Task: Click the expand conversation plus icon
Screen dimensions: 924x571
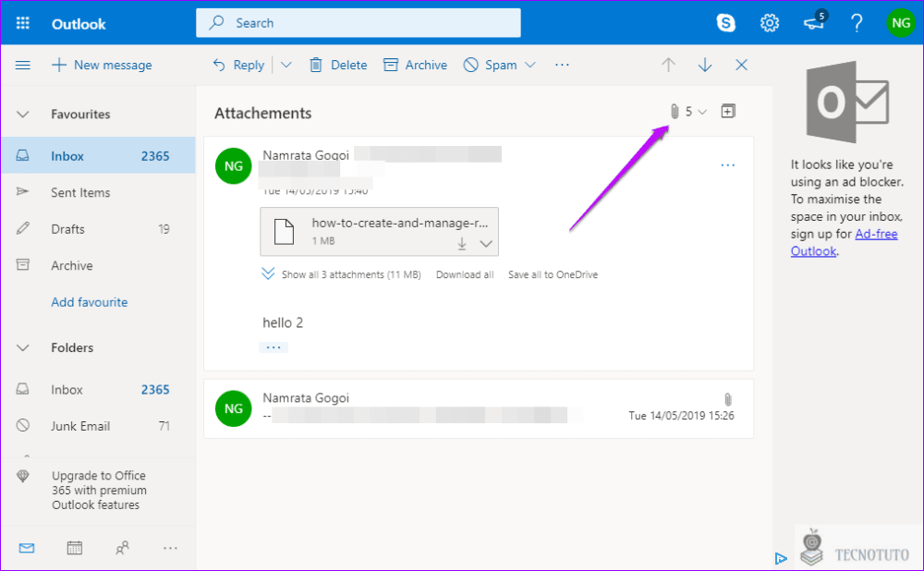Action: pos(728,111)
